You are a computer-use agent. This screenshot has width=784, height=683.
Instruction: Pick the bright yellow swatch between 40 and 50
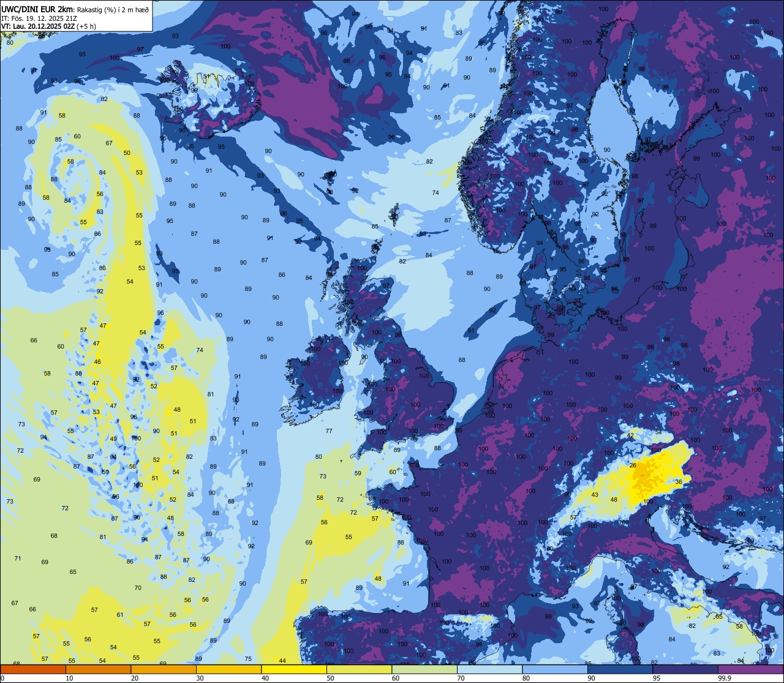(x=294, y=669)
